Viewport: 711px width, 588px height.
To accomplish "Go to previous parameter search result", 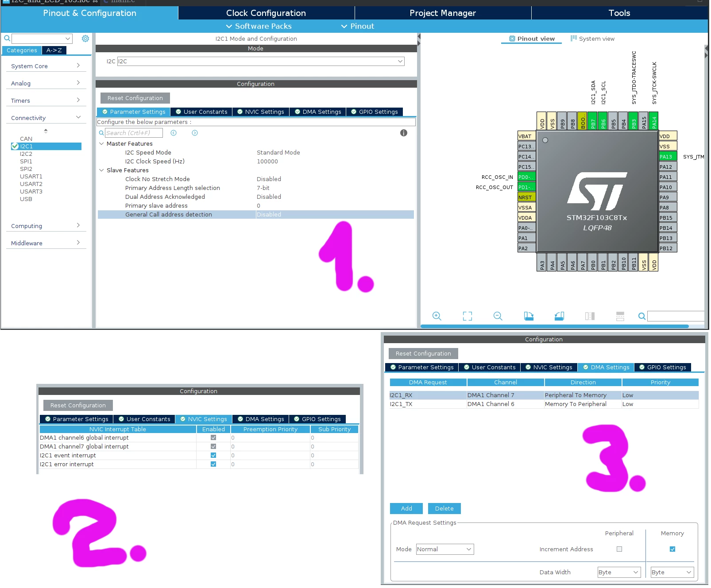I will [x=174, y=133].
